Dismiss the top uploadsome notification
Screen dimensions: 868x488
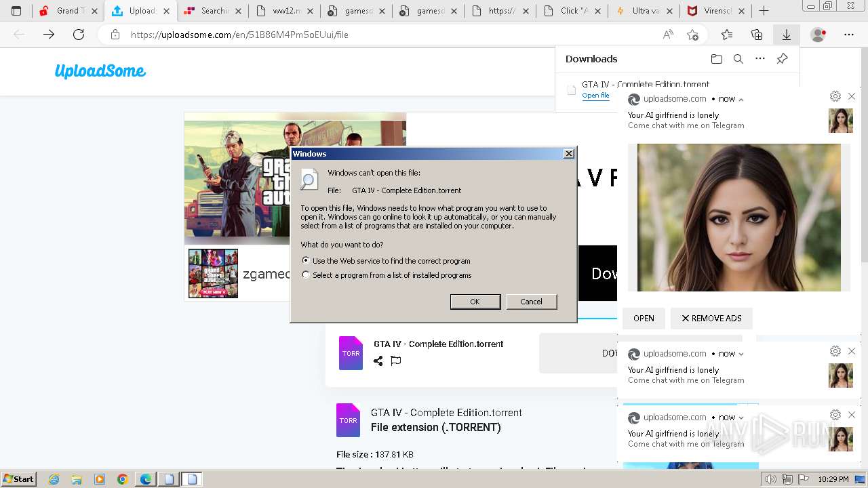click(x=852, y=96)
